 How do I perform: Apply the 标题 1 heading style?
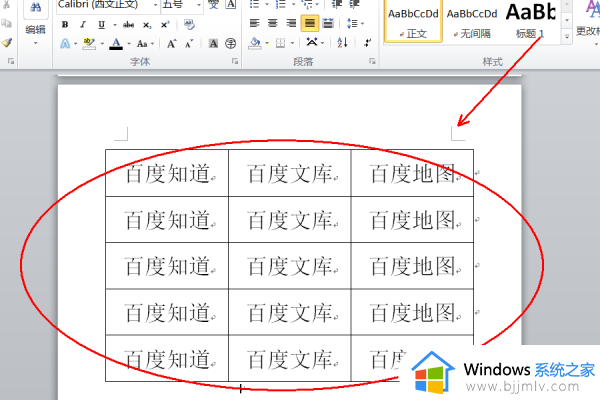530,22
